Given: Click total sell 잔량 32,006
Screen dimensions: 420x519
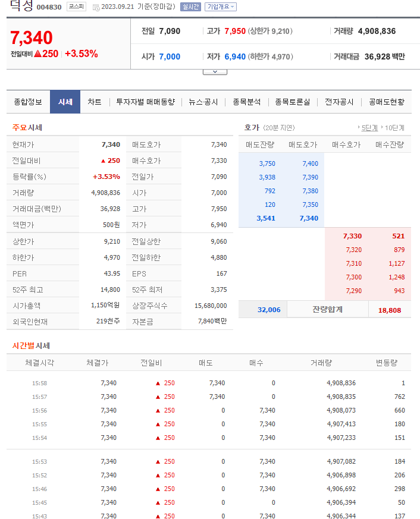Looking at the screenshot, I should [x=269, y=310].
